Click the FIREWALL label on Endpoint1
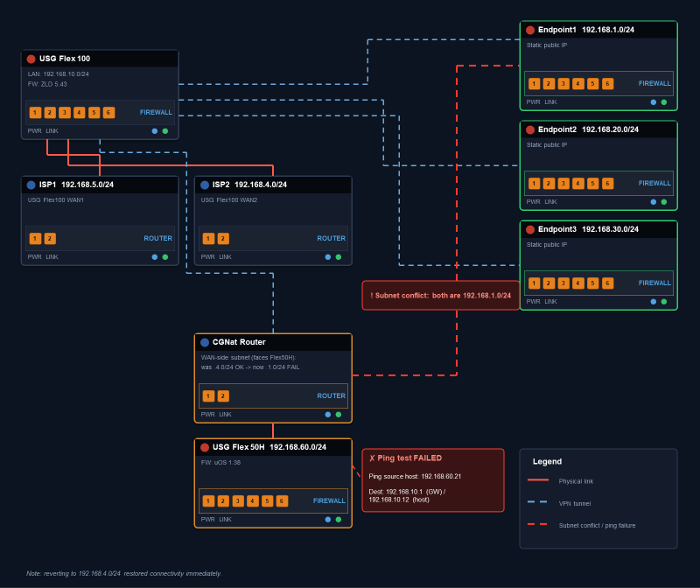This screenshot has width=700, height=588. tap(654, 83)
